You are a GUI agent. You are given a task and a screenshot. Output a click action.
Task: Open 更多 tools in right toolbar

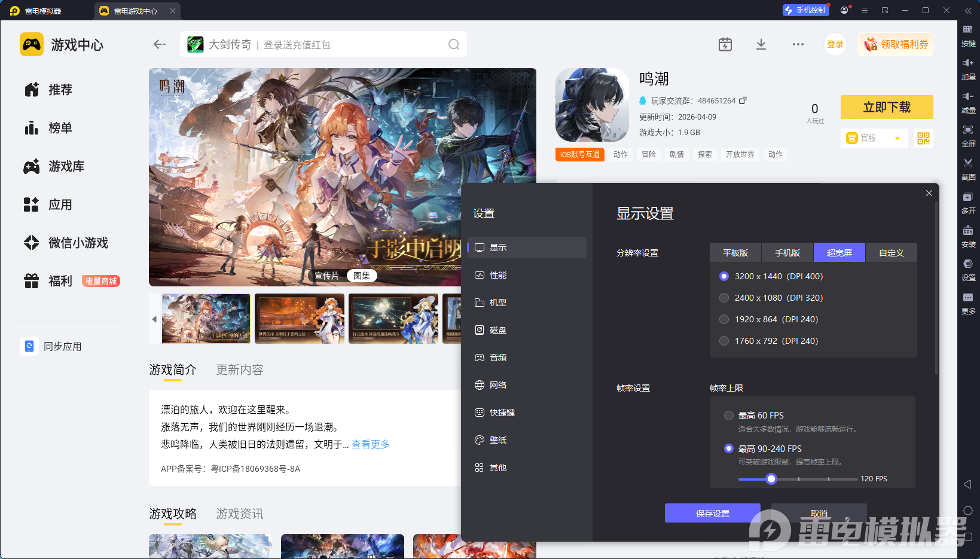click(968, 304)
